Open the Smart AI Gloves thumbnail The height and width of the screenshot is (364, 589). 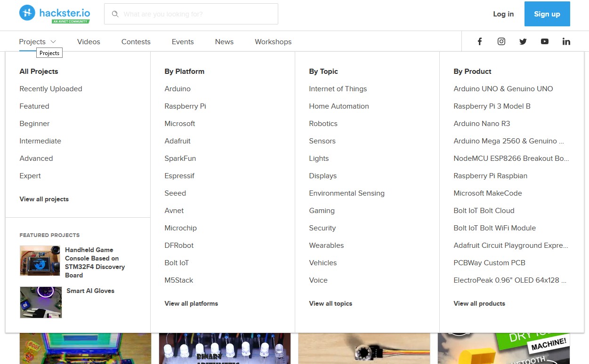(x=40, y=302)
